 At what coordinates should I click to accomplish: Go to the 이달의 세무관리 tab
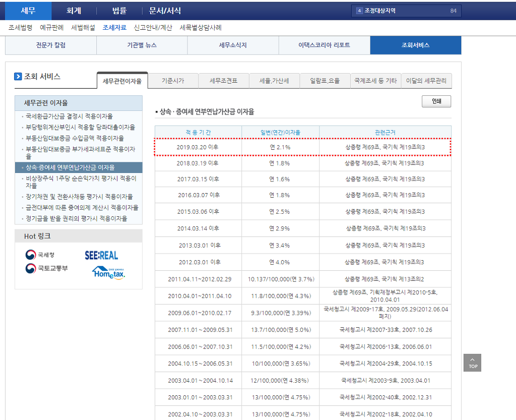point(426,81)
